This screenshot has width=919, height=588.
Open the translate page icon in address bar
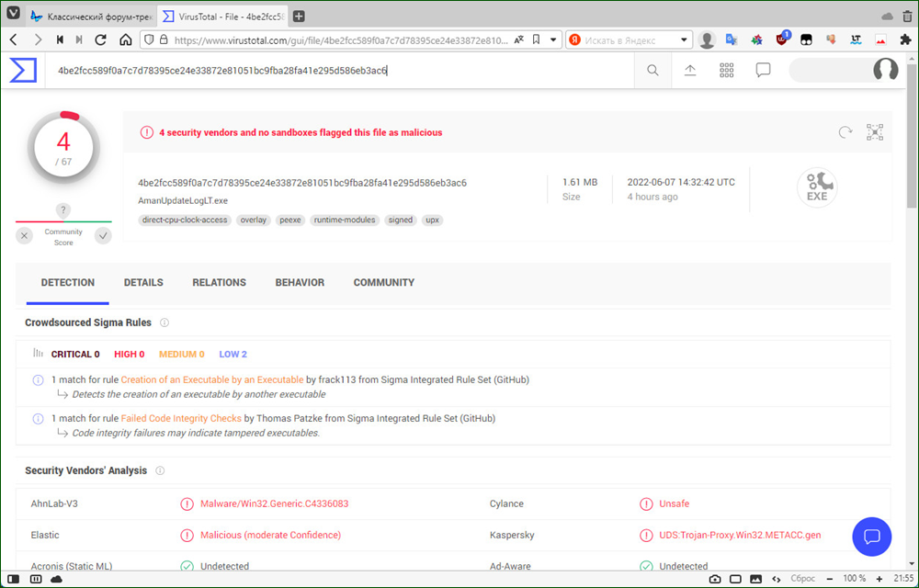tap(518, 40)
